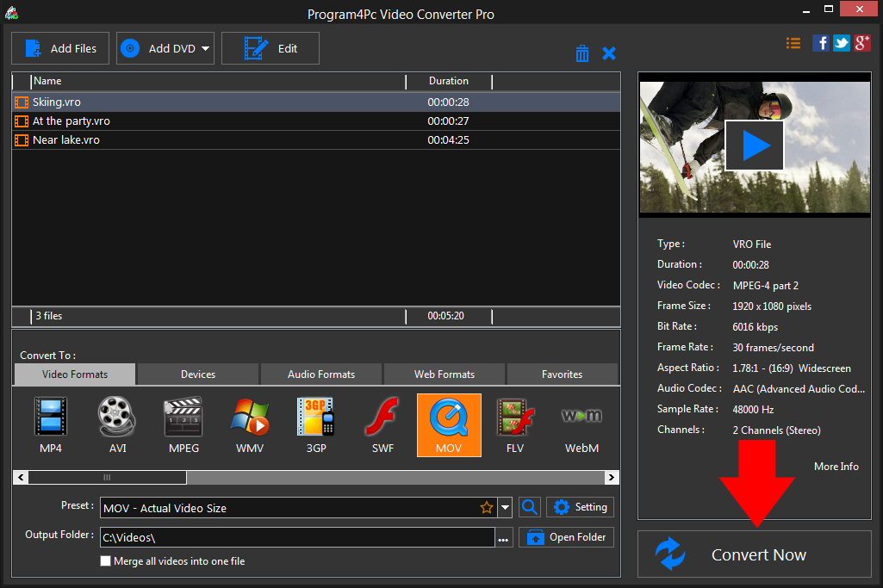Choose the AVI format icon
This screenshot has height=588, width=883.
point(116,425)
